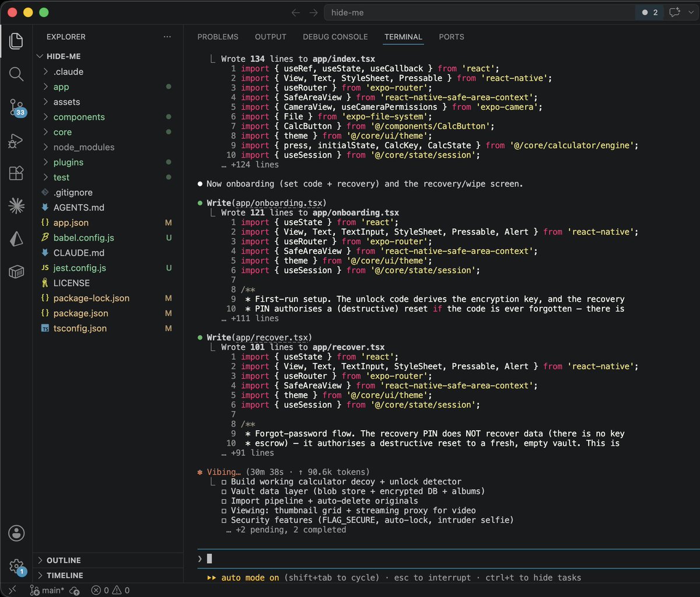Open the tsconfig.json file

[x=108, y=329]
